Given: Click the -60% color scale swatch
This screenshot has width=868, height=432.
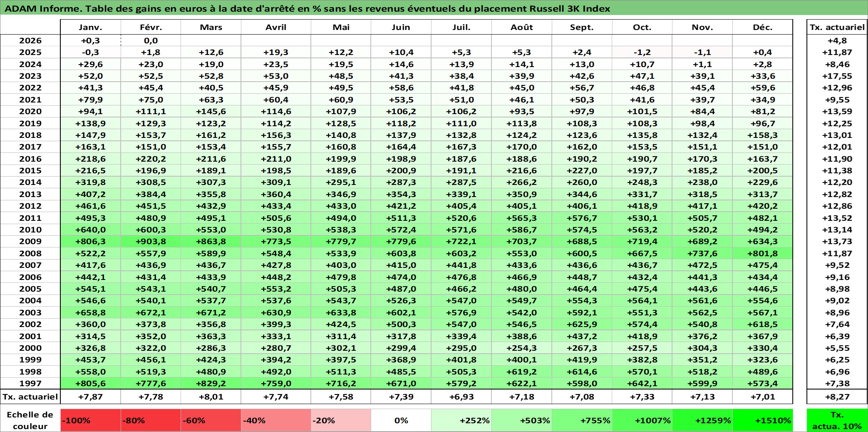Looking at the screenshot, I should (x=211, y=420).
